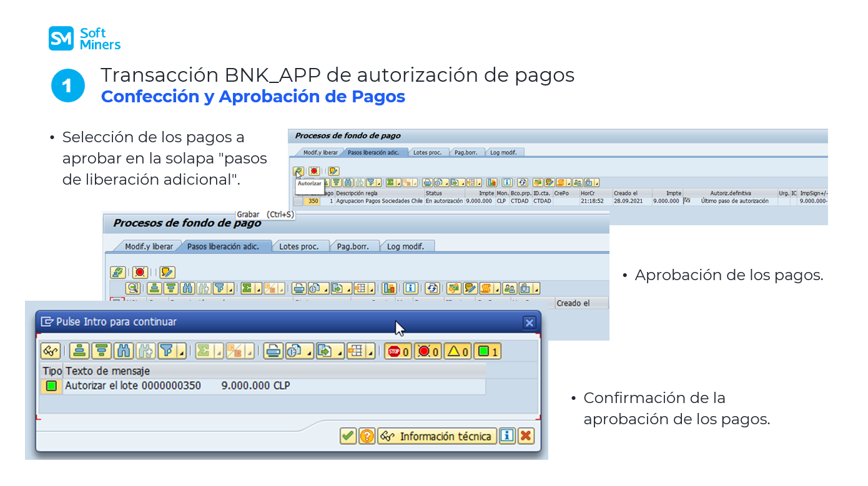Screen dimensions: 868x486
Task: Expand the filter dropdown arrow in dialog toolbar
Action: [182, 354]
